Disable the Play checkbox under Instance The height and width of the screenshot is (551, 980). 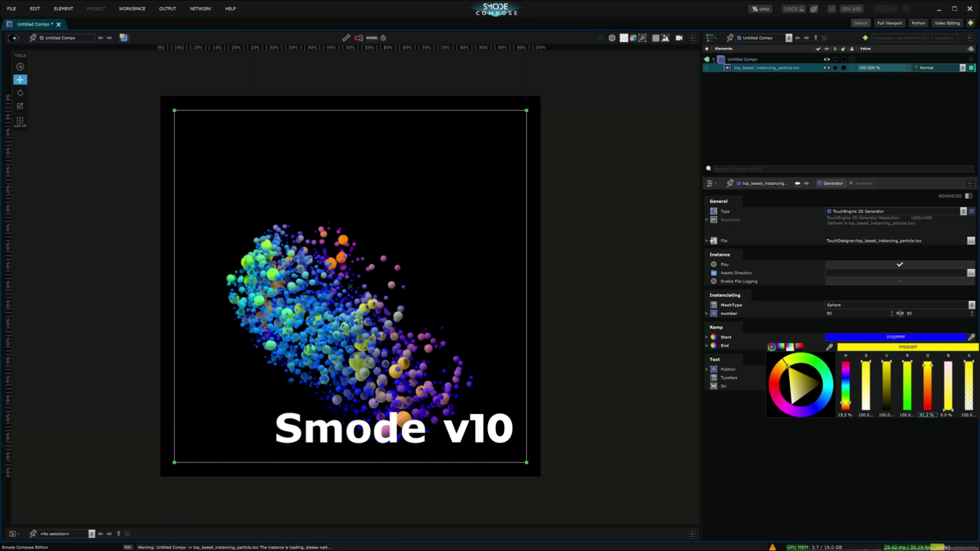coord(900,264)
